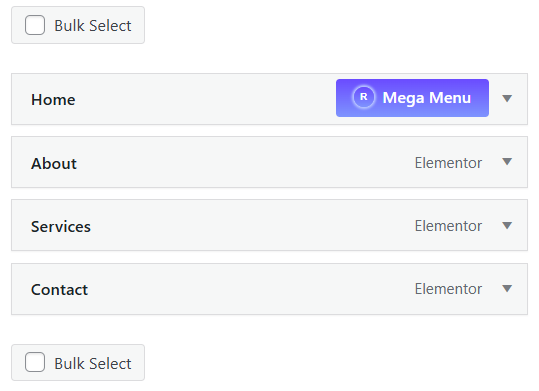Screen dimensions: 539x391
Task: Click the Elementor label on Services row
Action: (x=448, y=226)
